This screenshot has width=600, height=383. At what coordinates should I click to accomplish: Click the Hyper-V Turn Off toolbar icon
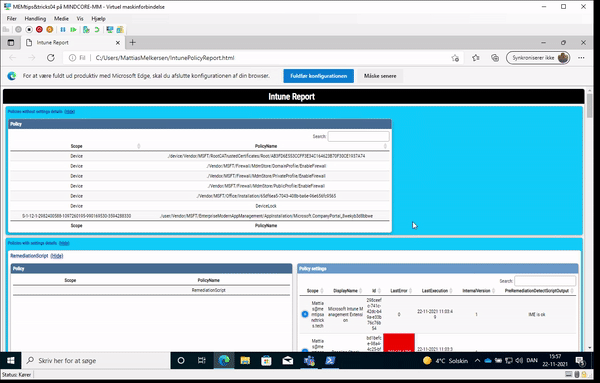point(29,29)
